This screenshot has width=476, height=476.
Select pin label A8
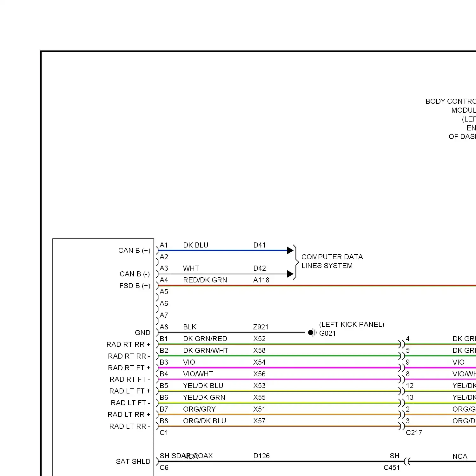click(164, 327)
